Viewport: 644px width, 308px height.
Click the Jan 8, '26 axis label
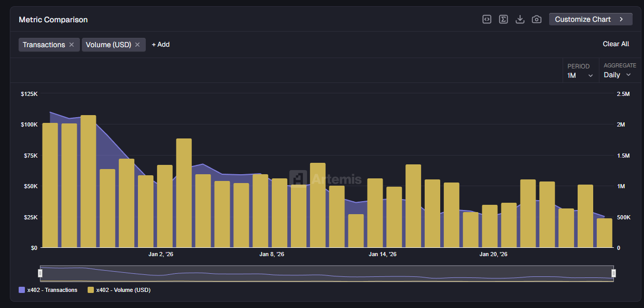(x=272, y=254)
